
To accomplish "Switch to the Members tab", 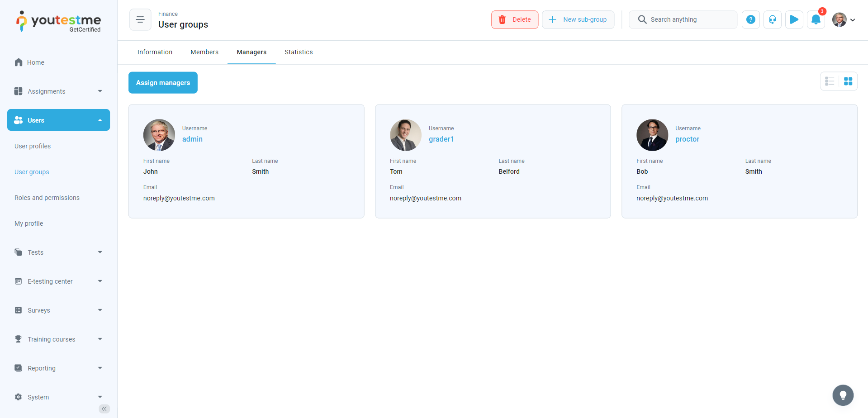I will point(204,52).
